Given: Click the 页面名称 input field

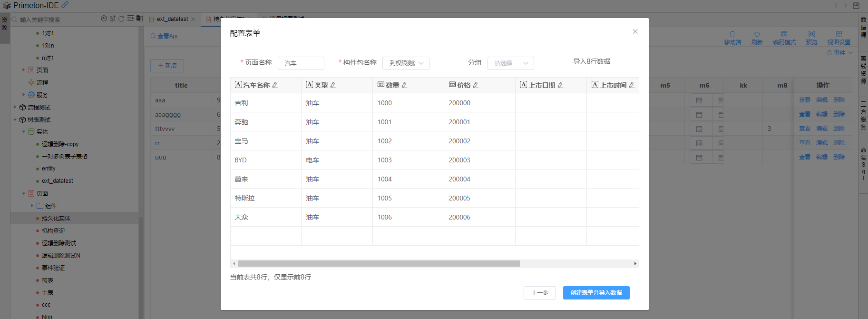Looking at the screenshot, I should click(x=301, y=63).
